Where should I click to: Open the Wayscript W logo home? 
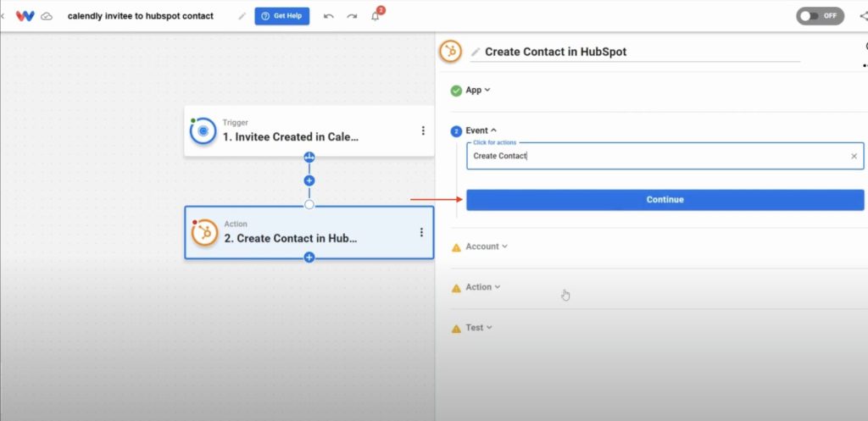click(x=25, y=16)
